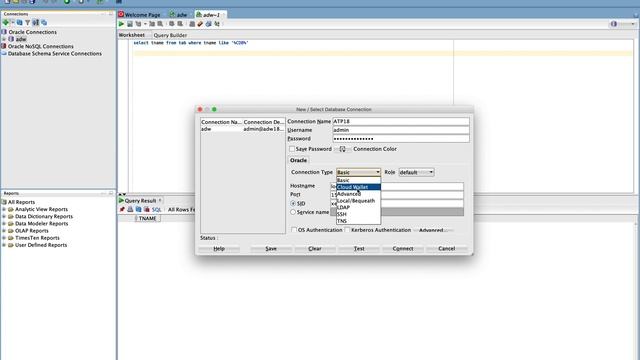Select the Query Result tab
The image size is (640, 360).
[x=140, y=201]
